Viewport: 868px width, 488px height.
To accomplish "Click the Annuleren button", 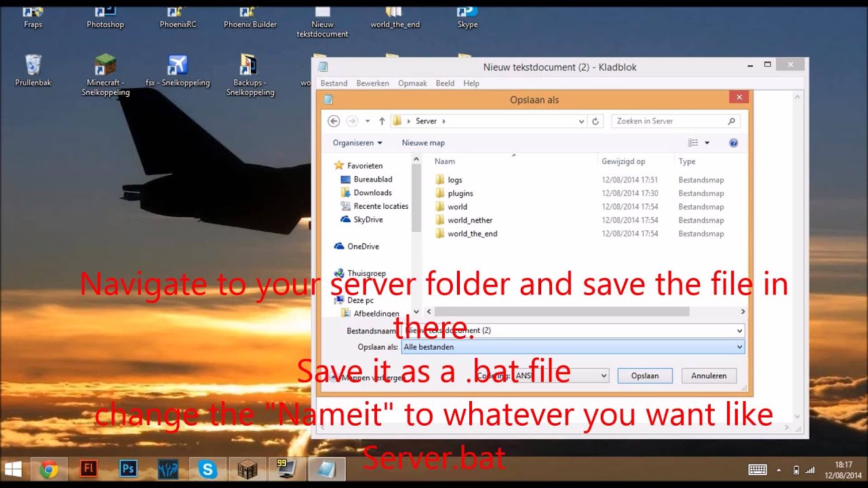I will tap(709, 375).
